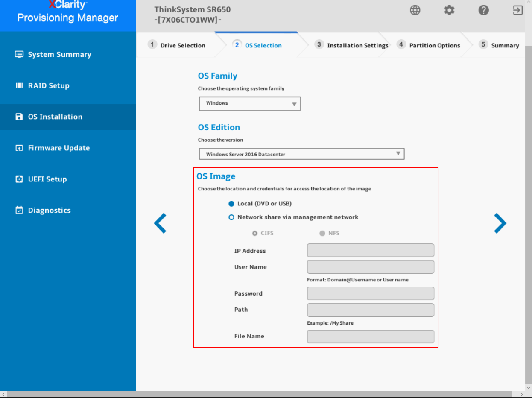
Task: Click the Diagnostics sidebar icon
Action: pyautogui.click(x=19, y=210)
